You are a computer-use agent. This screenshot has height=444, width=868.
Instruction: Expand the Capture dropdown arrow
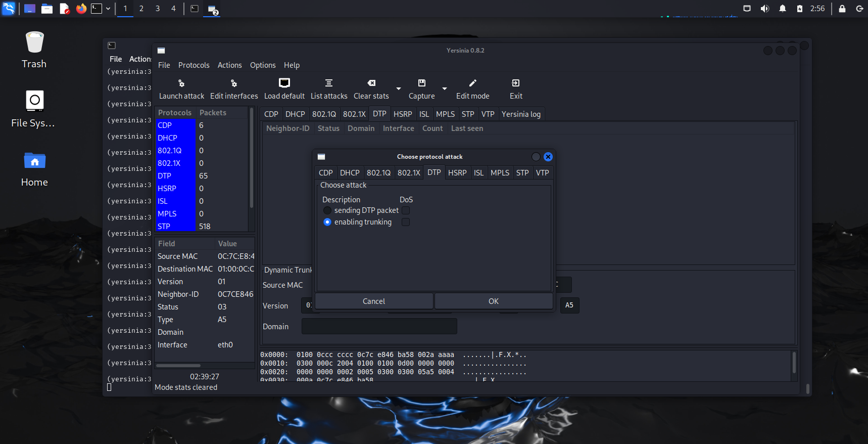pos(445,88)
